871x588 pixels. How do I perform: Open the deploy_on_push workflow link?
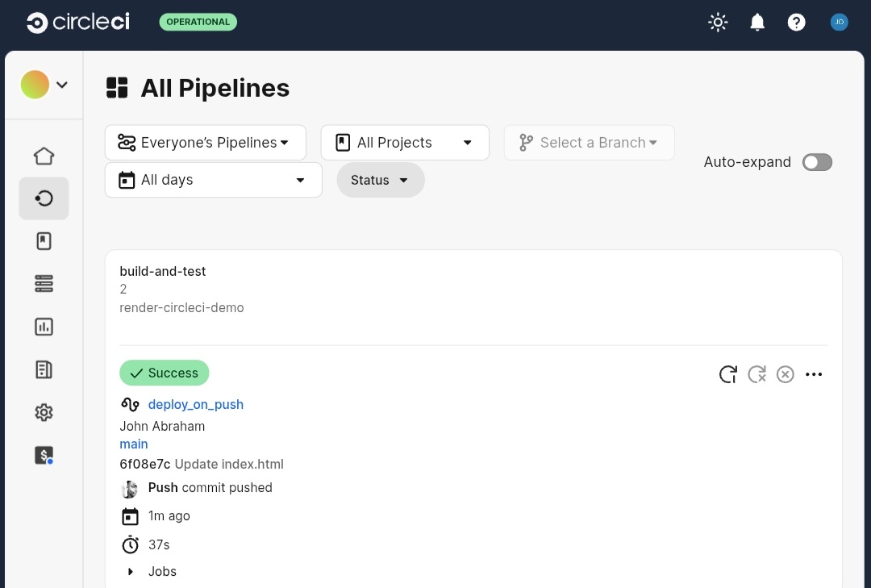pyautogui.click(x=195, y=404)
